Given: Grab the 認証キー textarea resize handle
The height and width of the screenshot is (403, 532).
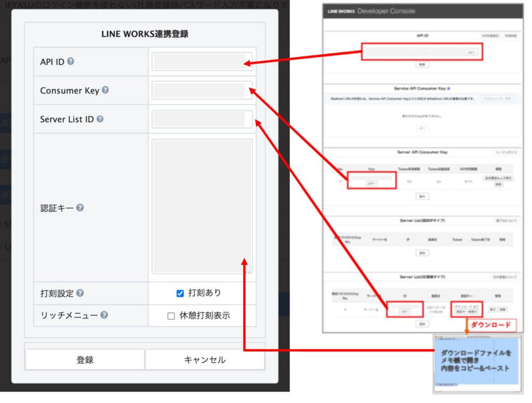Looking at the screenshot, I should point(249,270).
